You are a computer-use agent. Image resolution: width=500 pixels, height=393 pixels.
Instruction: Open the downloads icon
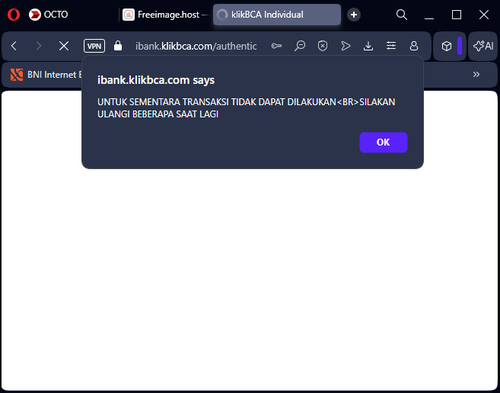click(x=368, y=46)
